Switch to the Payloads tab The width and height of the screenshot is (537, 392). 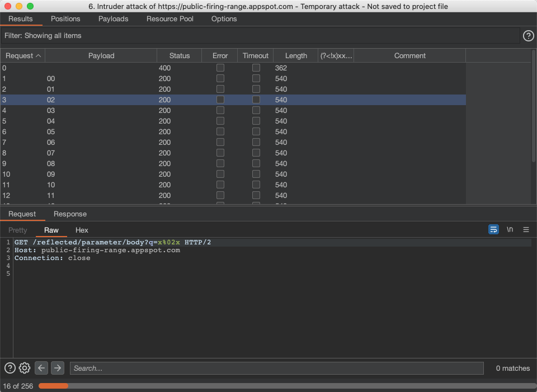[113, 19]
